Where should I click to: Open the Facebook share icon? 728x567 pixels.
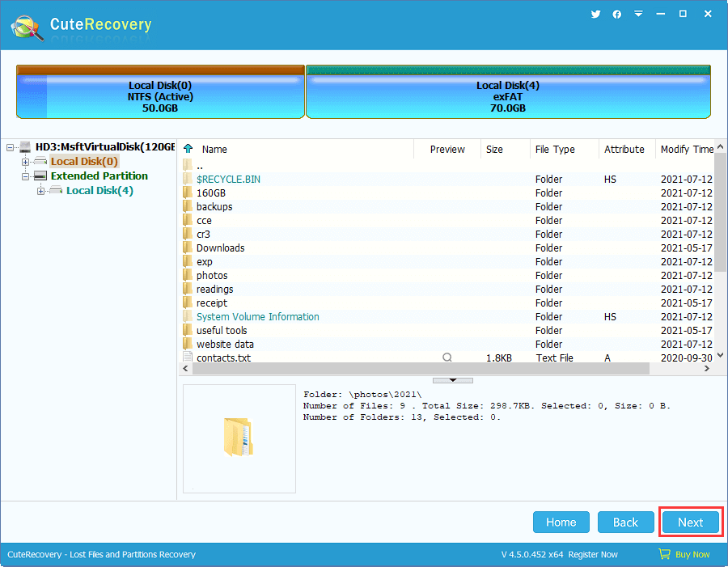617,15
